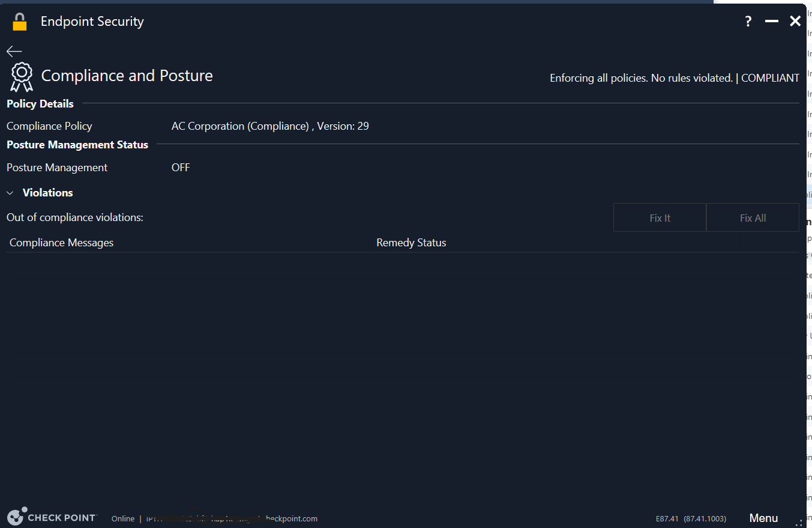Minimize the Endpoint Security window
The image size is (812, 528).
click(x=772, y=22)
